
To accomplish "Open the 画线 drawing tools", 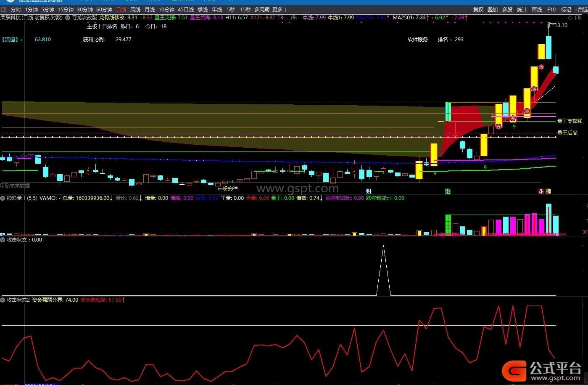I will point(537,9).
